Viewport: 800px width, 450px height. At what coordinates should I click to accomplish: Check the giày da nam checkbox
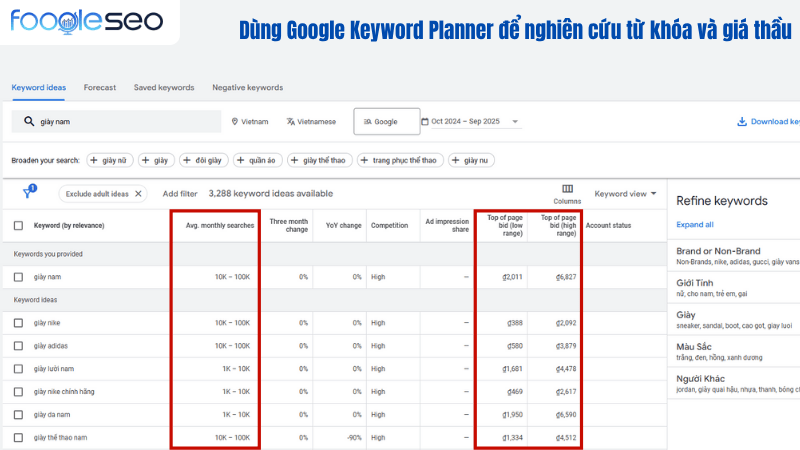(x=18, y=415)
